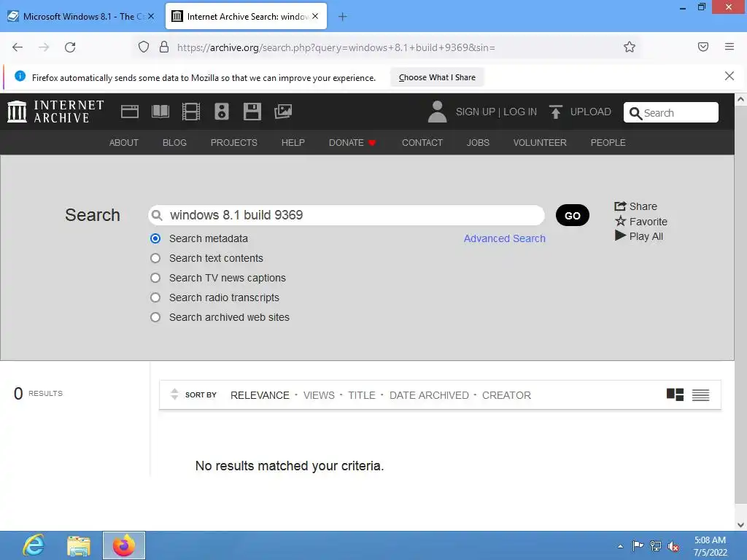This screenshot has width=747, height=560.
Task: Close the Internet Archive Search tab
Action: (315, 16)
